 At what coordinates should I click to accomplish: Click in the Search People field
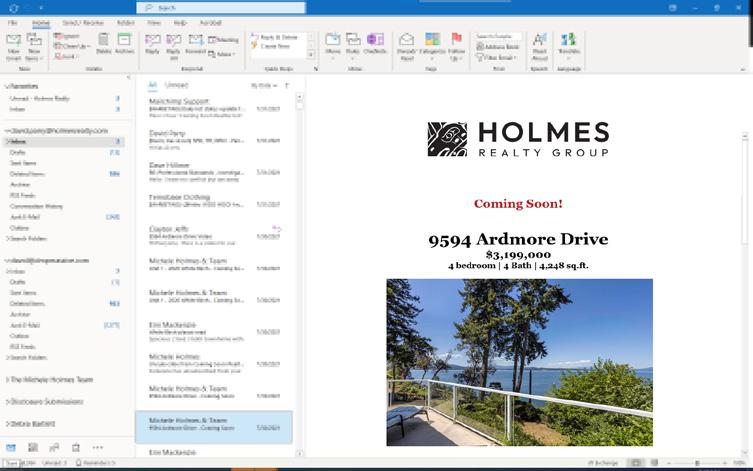(x=498, y=36)
